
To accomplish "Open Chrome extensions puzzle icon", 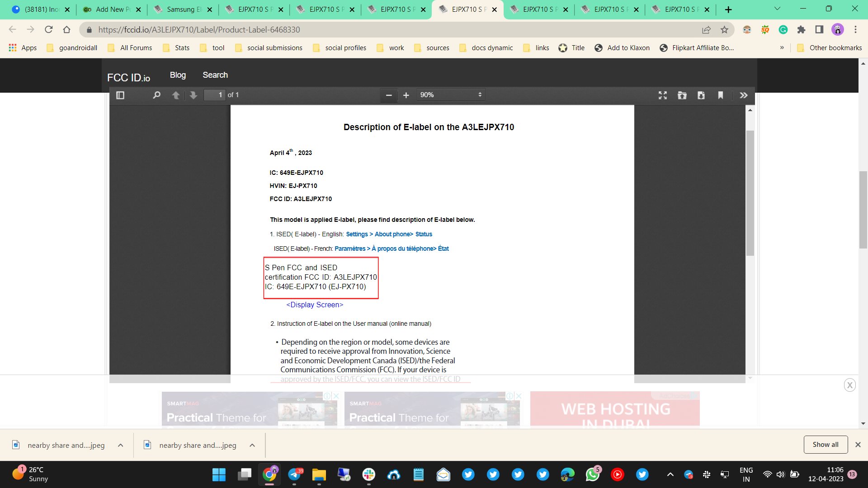I will (801, 30).
